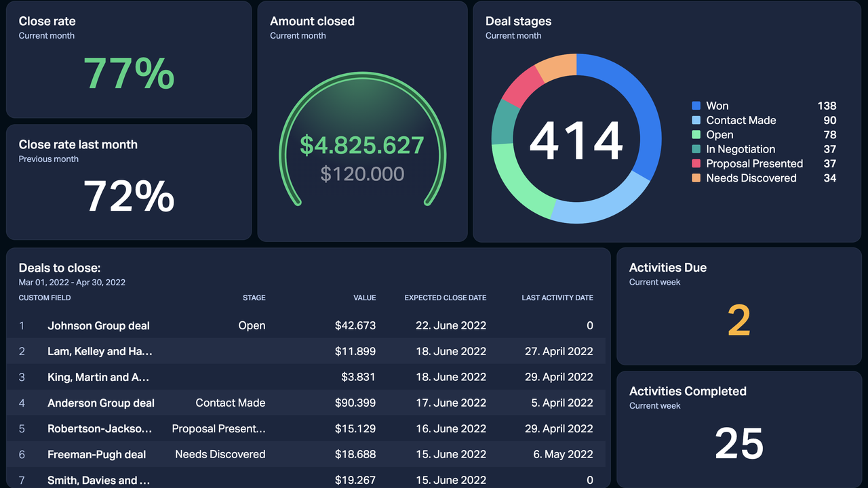Select the Anderson Group deal row
Screen dimensions: 868x488
(100, 403)
